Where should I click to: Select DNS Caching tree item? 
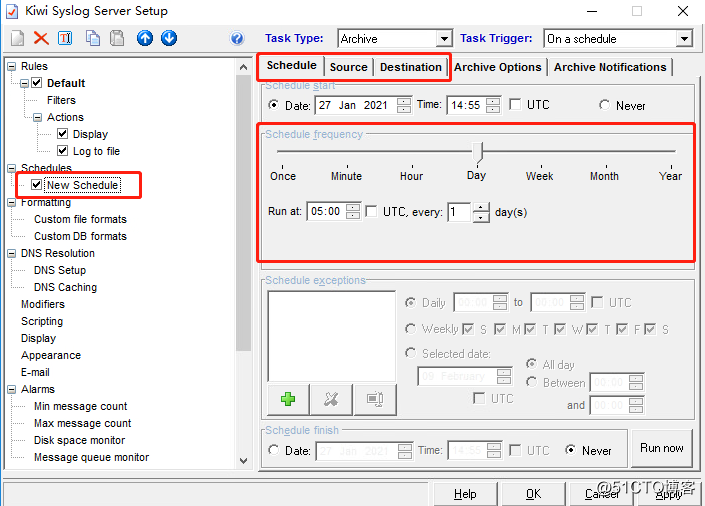pyautogui.click(x=65, y=287)
